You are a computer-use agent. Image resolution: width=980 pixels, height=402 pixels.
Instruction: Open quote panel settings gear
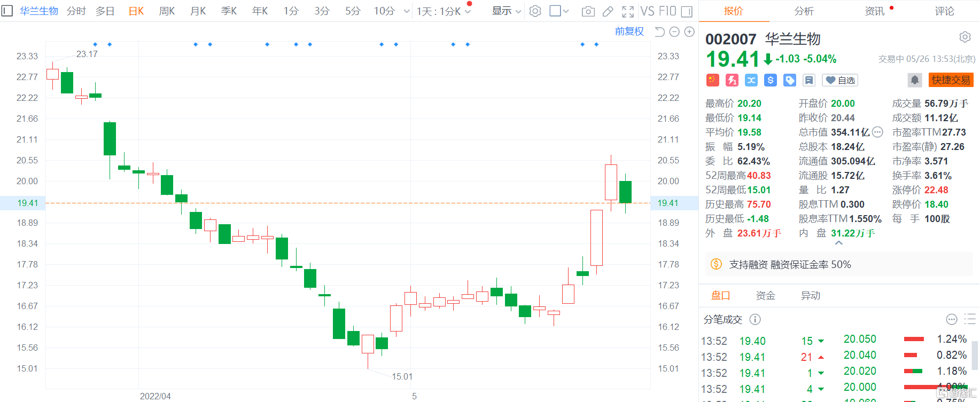(965, 37)
